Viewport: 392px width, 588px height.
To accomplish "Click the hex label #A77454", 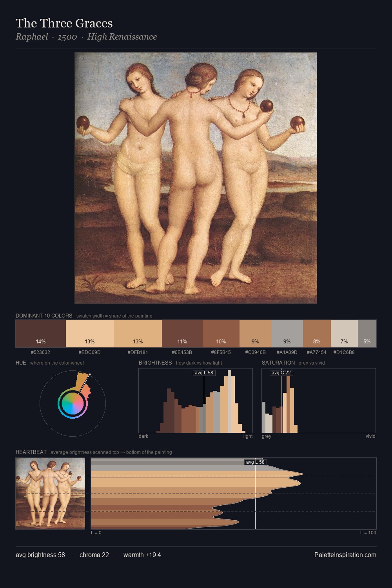I will [x=316, y=352].
